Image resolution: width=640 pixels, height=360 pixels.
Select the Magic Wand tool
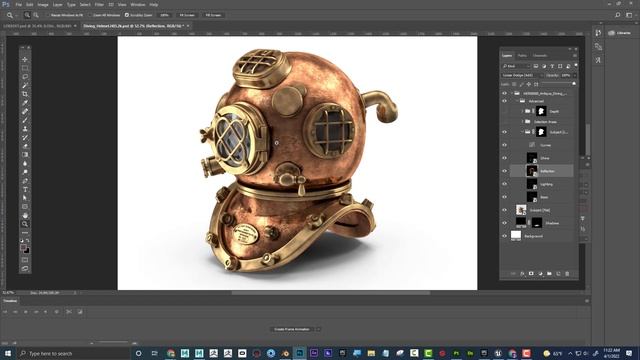point(25,85)
